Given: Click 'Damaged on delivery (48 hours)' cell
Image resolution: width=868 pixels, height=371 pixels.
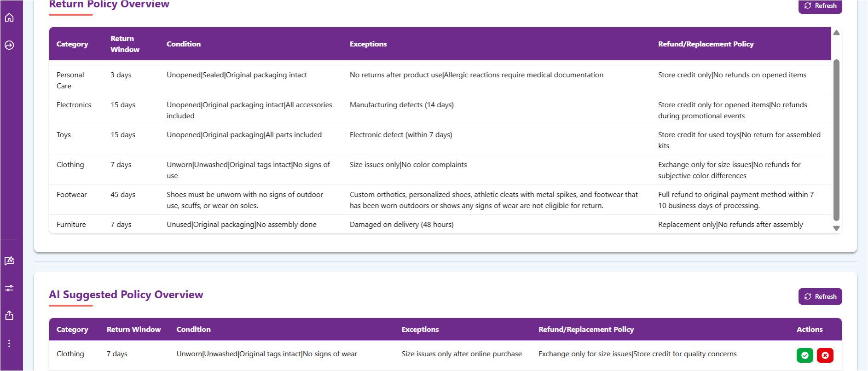Looking at the screenshot, I should [401, 225].
